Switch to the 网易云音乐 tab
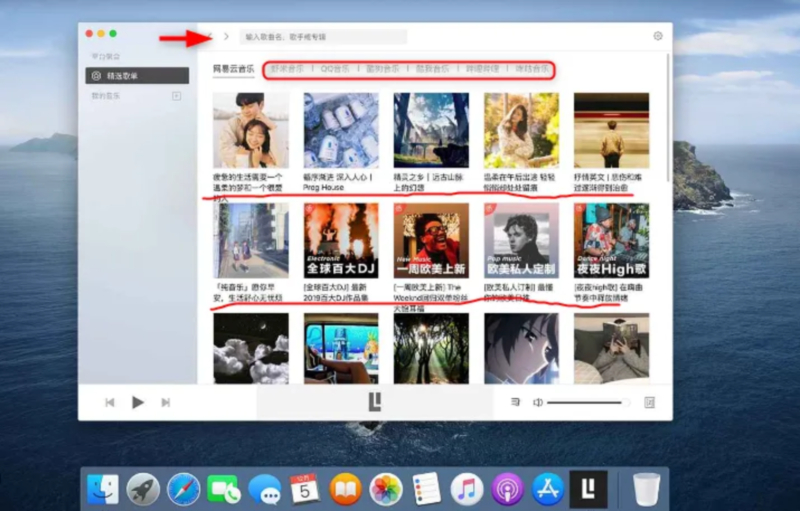The height and width of the screenshot is (511, 800). coord(234,69)
